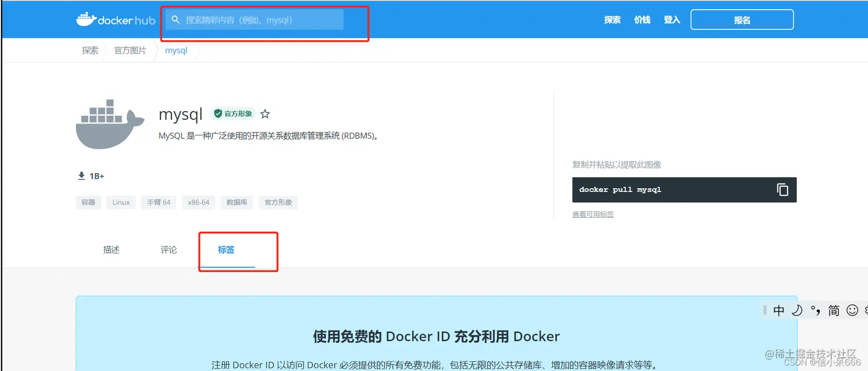Click the punctuation icon in IME bar
Viewport: 868px width, 371px height.
(816, 311)
